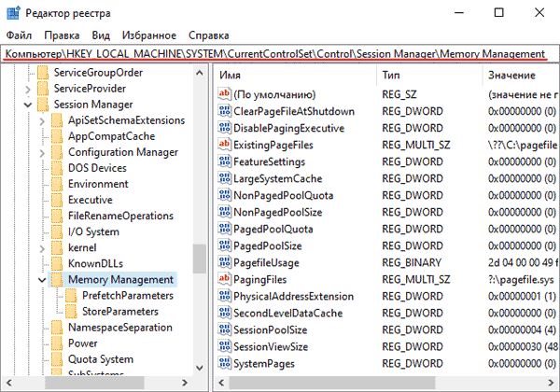560x392 pixels.
Task: Click the PhysicalAddressExtension DWORD icon
Action: (224, 296)
